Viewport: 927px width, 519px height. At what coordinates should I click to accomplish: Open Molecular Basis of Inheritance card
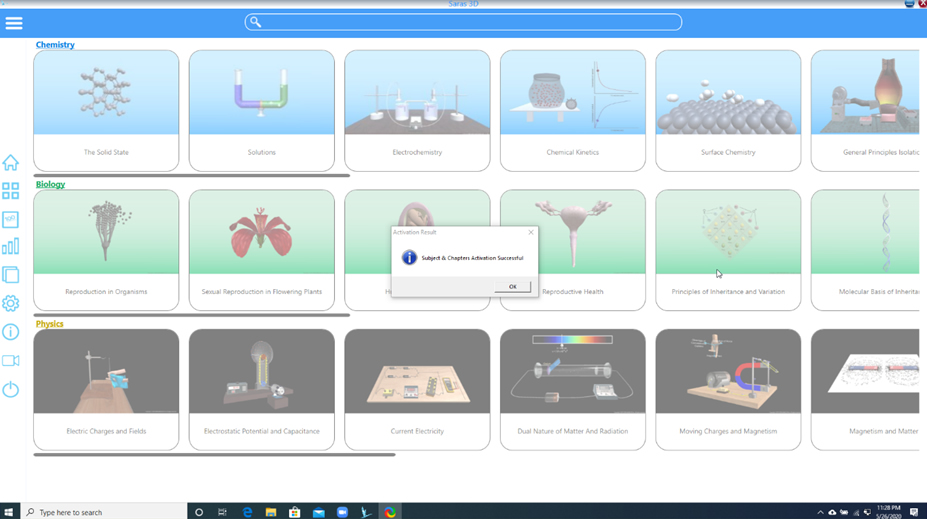pyautogui.click(x=866, y=250)
